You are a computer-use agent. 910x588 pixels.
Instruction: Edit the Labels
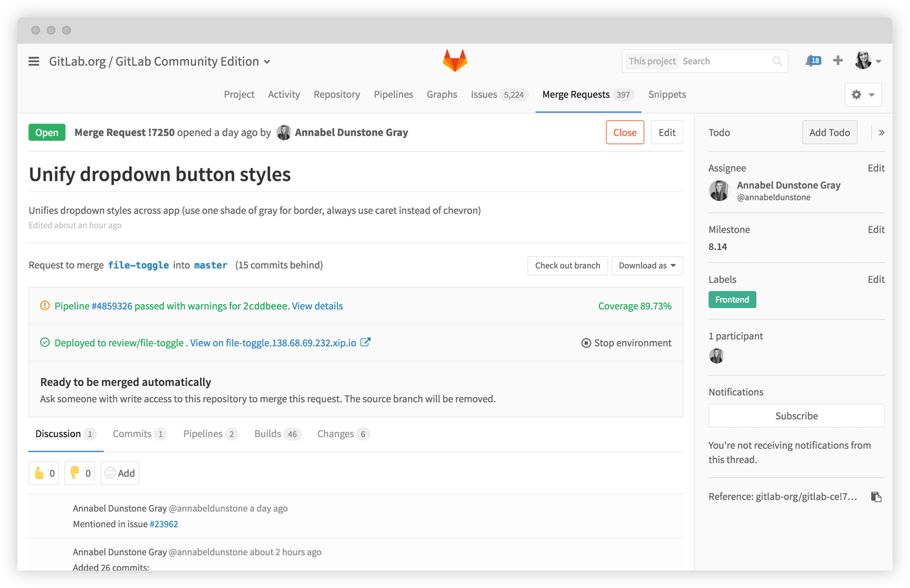[x=876, y=280]
